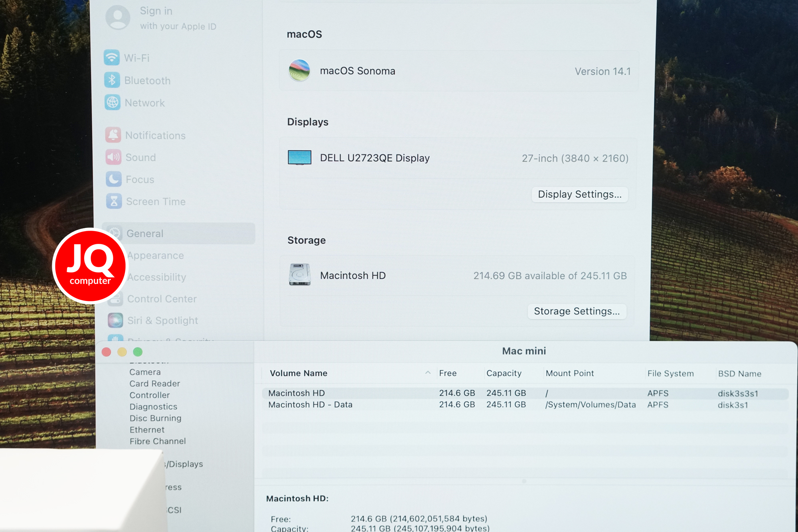Open the Control Center settings pane

[162, 299]
